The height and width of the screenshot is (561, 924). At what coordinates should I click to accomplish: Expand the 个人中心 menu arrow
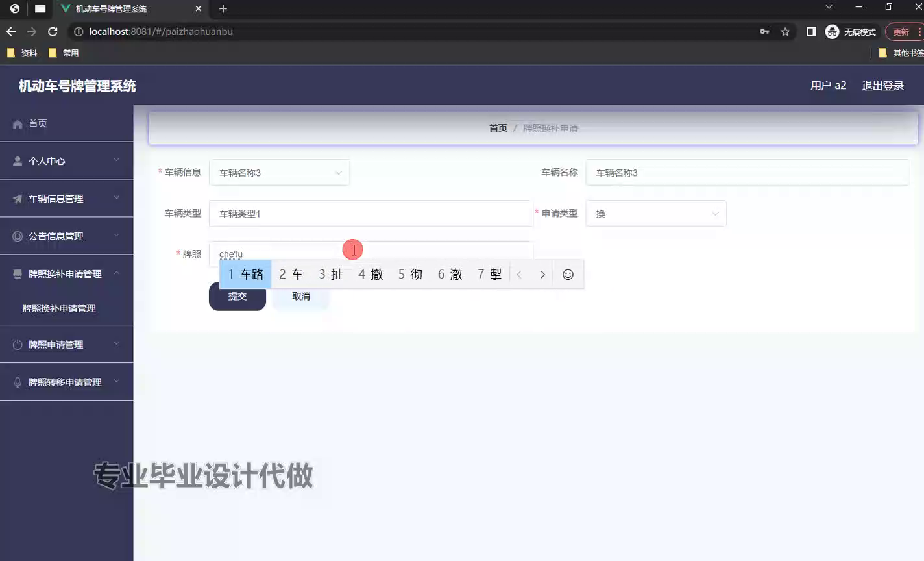[117, 160]
